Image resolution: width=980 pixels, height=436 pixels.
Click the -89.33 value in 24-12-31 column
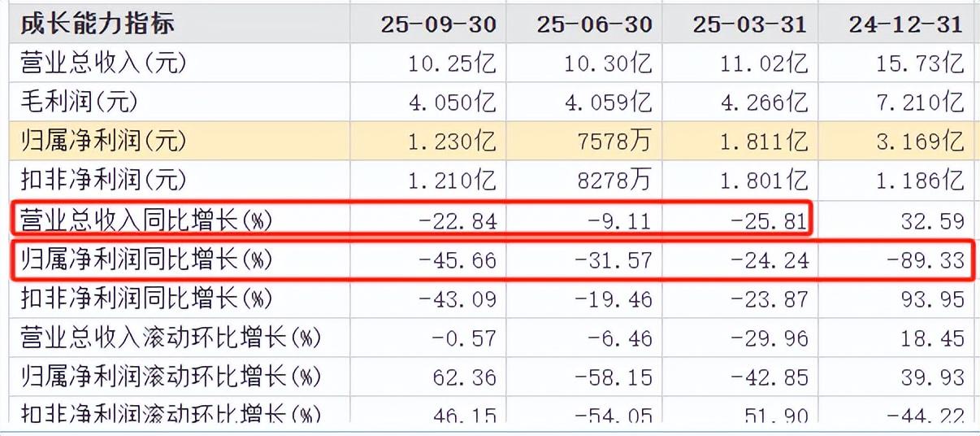point(926,259)
